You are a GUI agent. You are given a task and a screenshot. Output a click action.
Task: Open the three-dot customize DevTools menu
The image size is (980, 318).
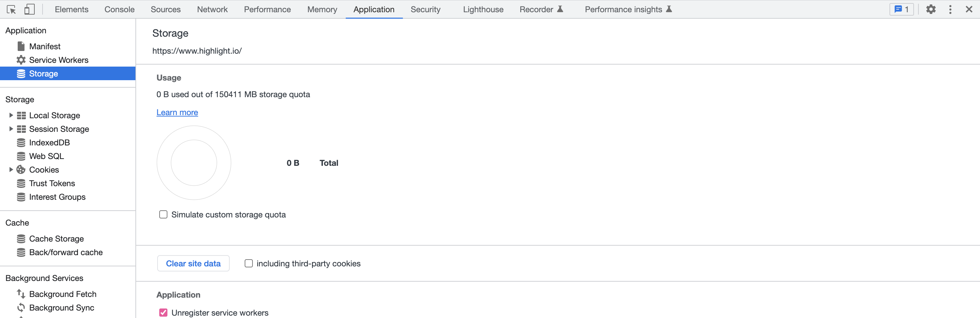(950, 10)
